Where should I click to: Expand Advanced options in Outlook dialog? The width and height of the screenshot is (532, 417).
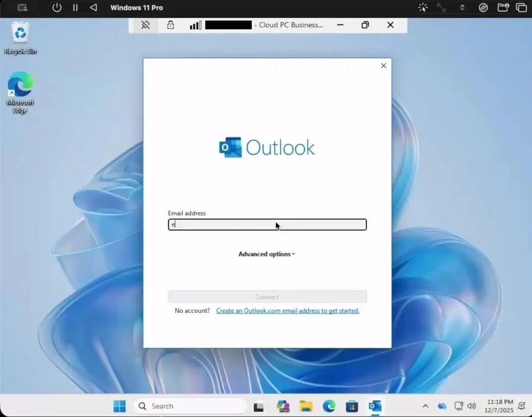pos(266,254)
